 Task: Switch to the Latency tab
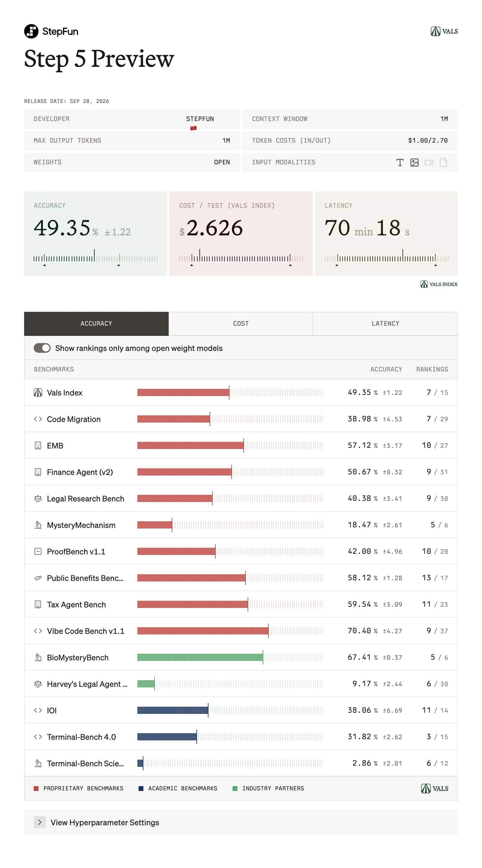coord(385,324)
